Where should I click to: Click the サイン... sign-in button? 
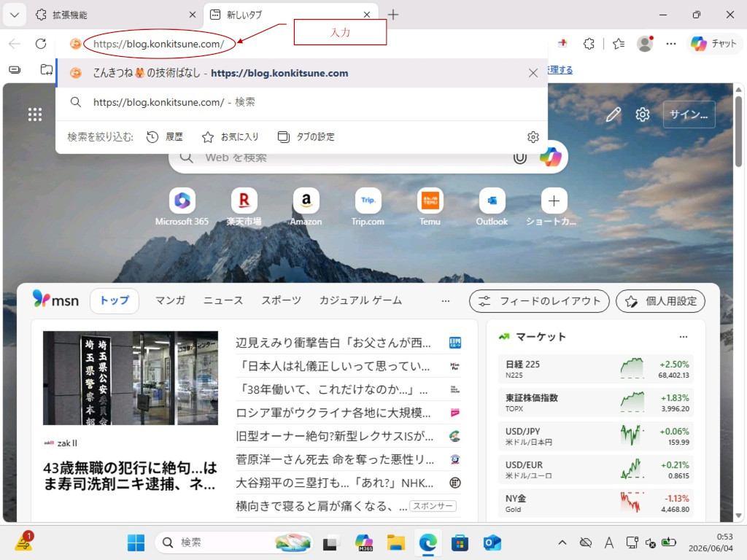(689, 114)
